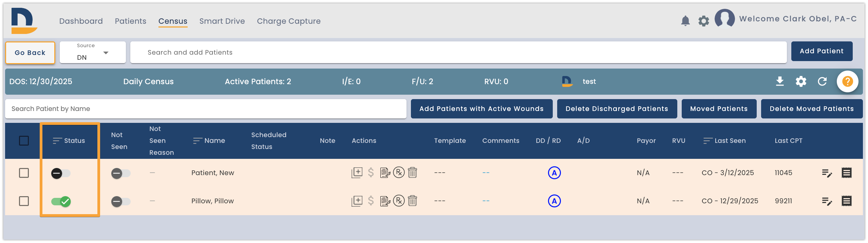
Task: Click 'Active Patients: 2' label
Action: 258,81
